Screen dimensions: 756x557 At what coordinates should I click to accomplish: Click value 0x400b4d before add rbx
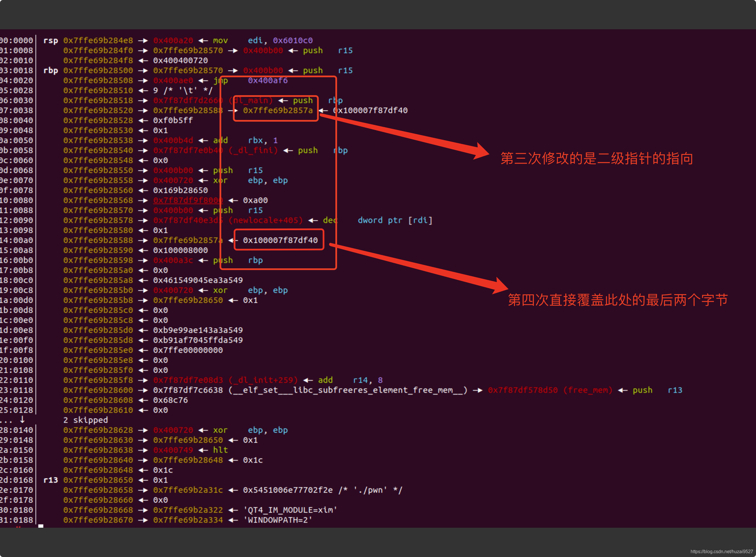pyautogui.click(x=173, y=140)
